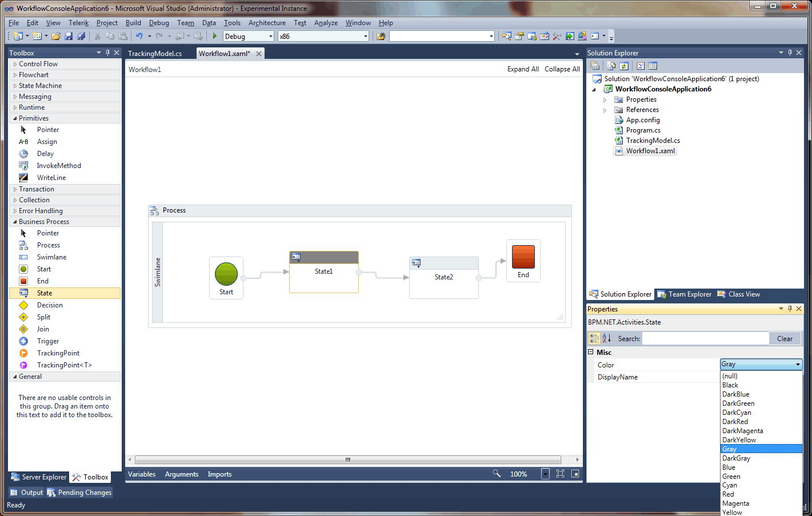This screenshot has height=516, width=812.
Task: Click the designer horizontal scrollbar thumb
Action: 347,459
